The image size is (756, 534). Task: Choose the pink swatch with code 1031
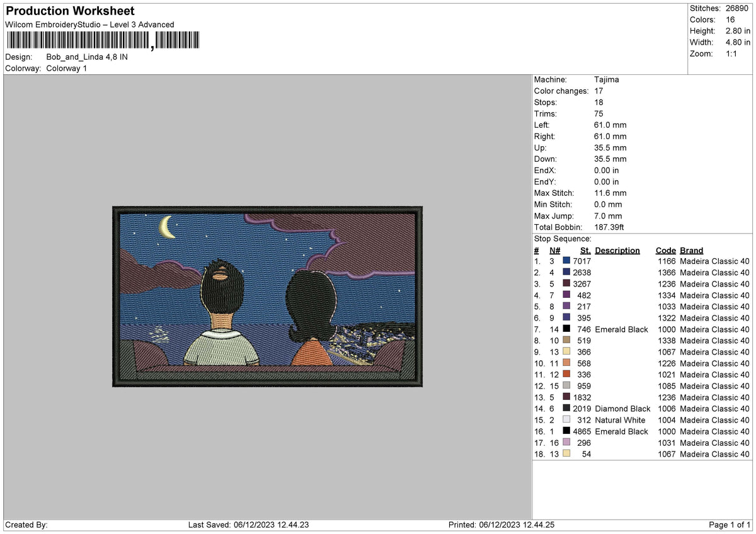(567, 441)
